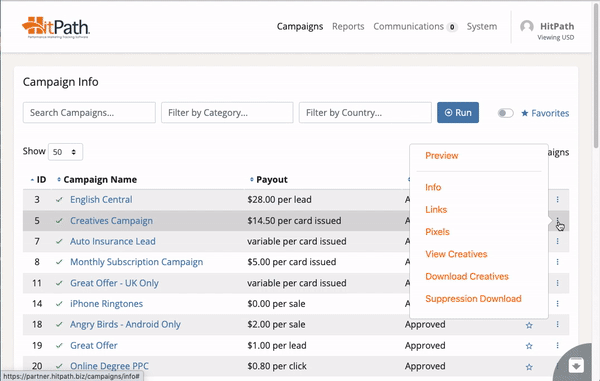Open System in top navigation
The image size is (600, 381).
tap(482, 26)
